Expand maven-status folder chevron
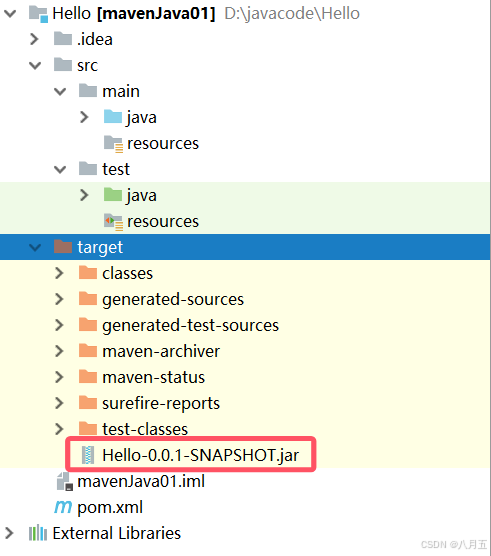This screenshot has width=491, height=556. click(x=59, y=377)
